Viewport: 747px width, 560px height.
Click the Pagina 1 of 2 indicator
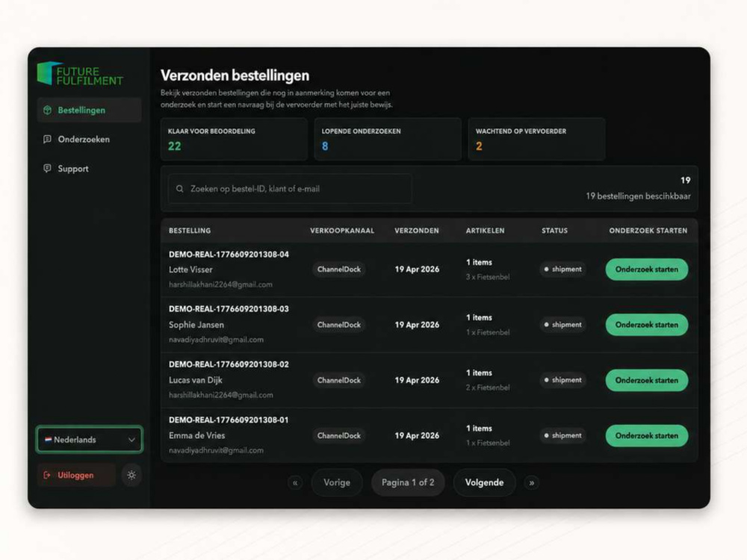tap(408, 483)
